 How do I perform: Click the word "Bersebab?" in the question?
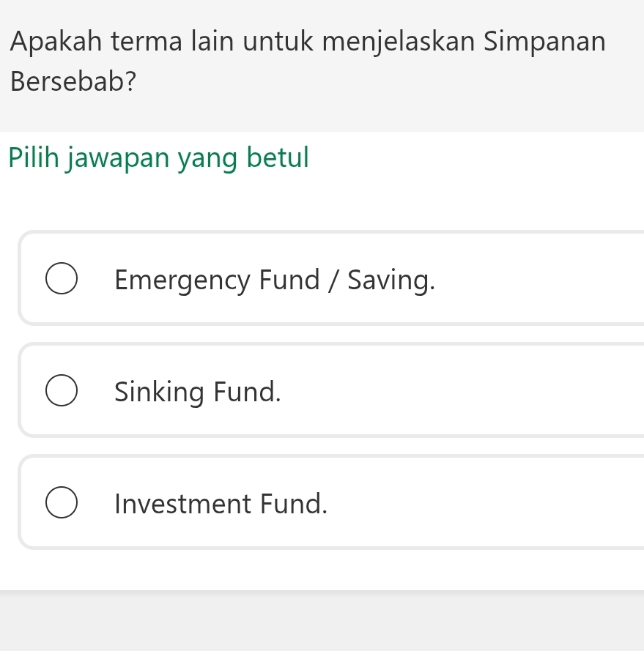(74, 81)
